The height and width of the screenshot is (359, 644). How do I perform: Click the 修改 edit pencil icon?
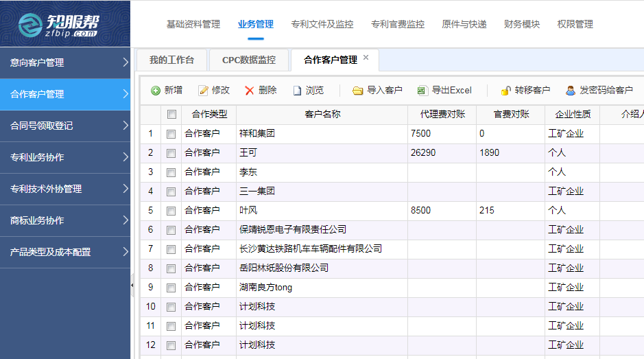[203, 91]
